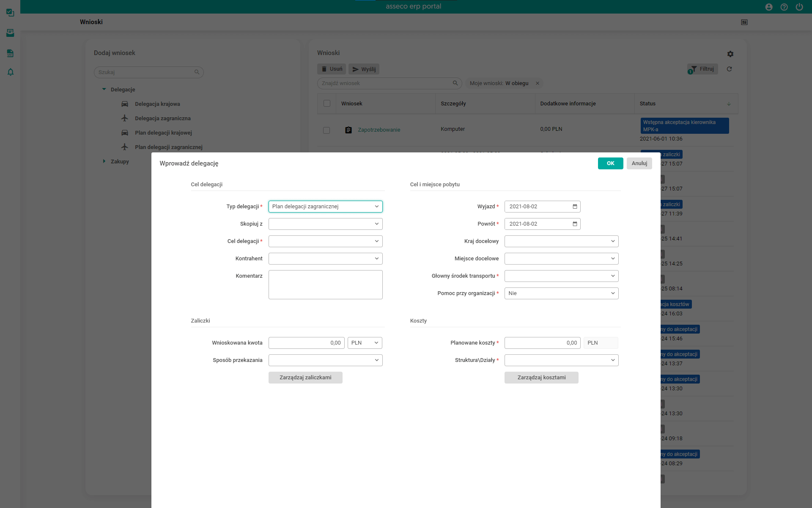Remove the 'W obiegu' filter chip
The height and width of the screenshot is (508, 812).
click(538, 83)
